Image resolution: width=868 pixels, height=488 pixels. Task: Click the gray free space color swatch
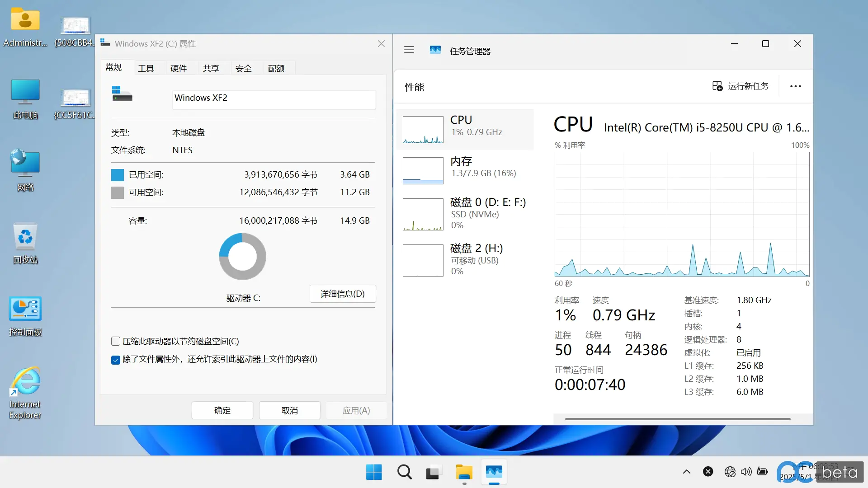coord(118,192)
